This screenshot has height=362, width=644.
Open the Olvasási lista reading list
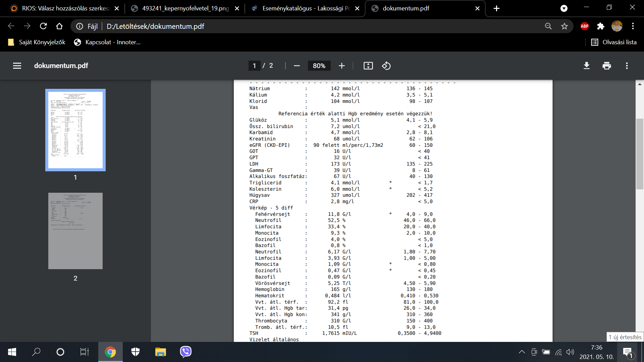point(614,42)
